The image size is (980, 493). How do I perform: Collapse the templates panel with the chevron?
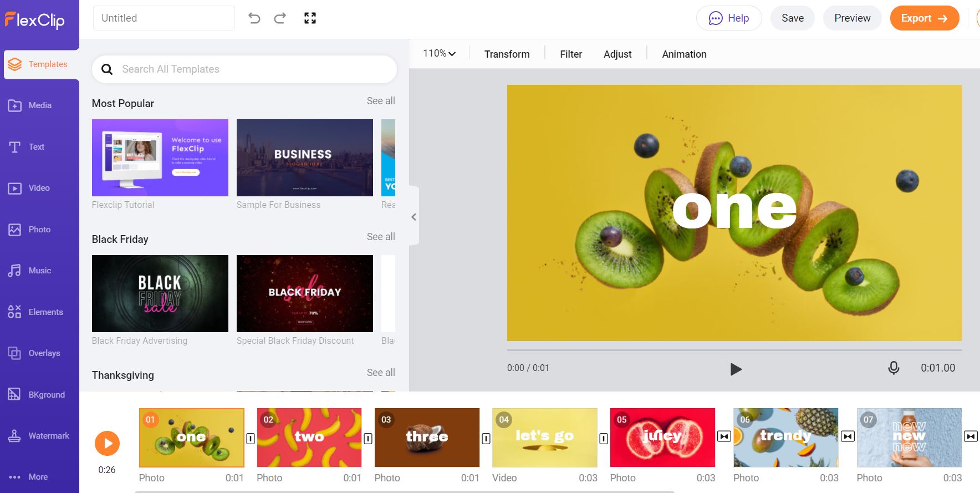pyautogui.click(x=414, y=217)
